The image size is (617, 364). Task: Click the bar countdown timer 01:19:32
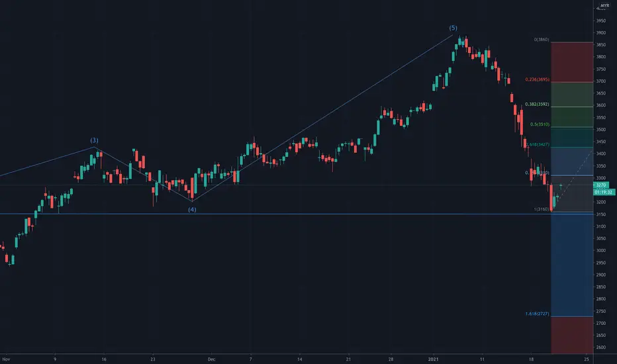[x=604, y=192]
